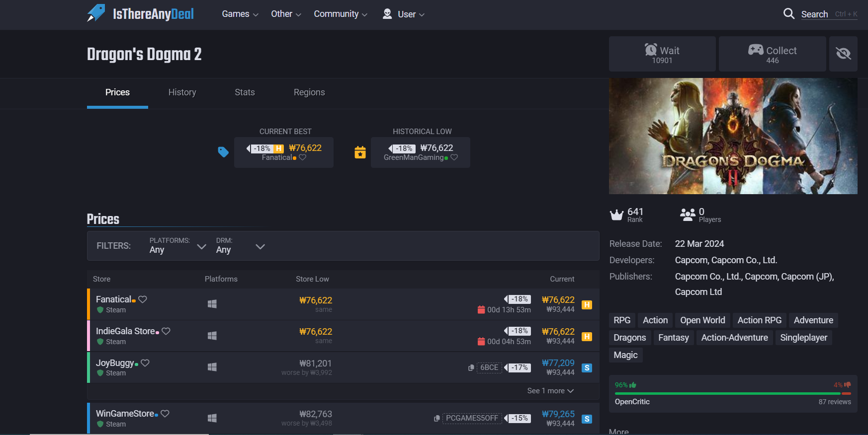Switch to the History tab
The image size is (868, 435).
(182, 92)
